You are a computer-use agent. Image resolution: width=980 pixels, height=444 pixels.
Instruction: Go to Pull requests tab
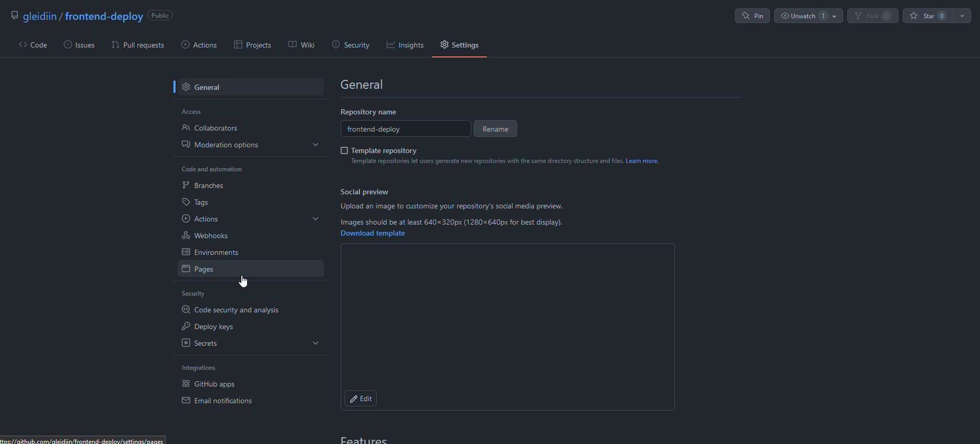click(138, 45)
